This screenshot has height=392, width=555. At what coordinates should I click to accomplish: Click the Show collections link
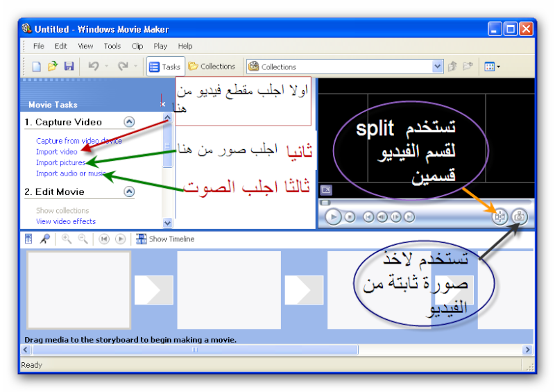pos(62,211)
